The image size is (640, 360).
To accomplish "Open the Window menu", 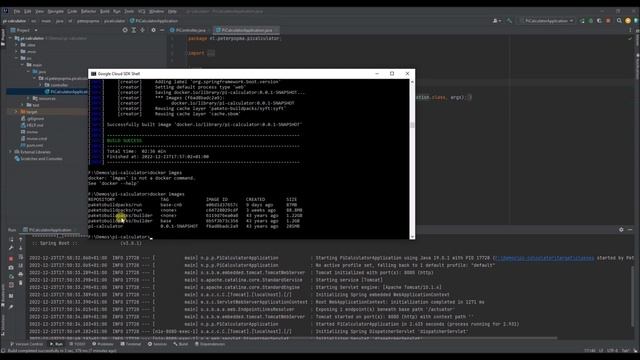I will 156,11.
